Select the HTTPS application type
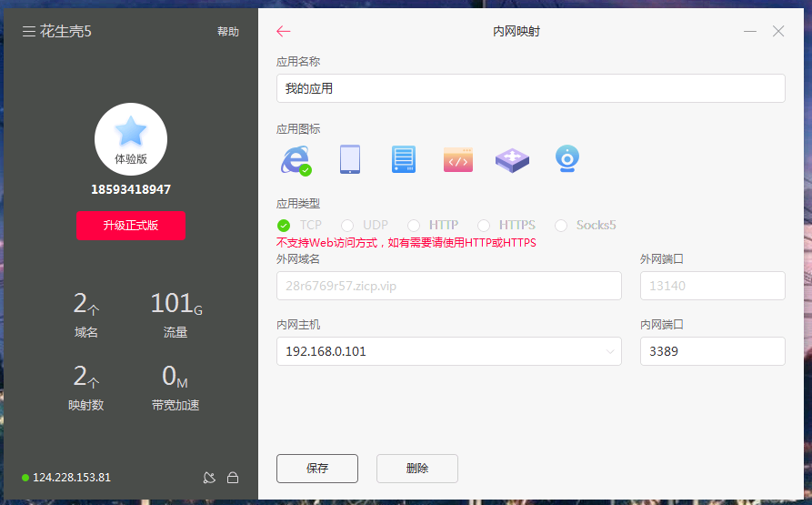The image size is (812, 505). point(484,226)
